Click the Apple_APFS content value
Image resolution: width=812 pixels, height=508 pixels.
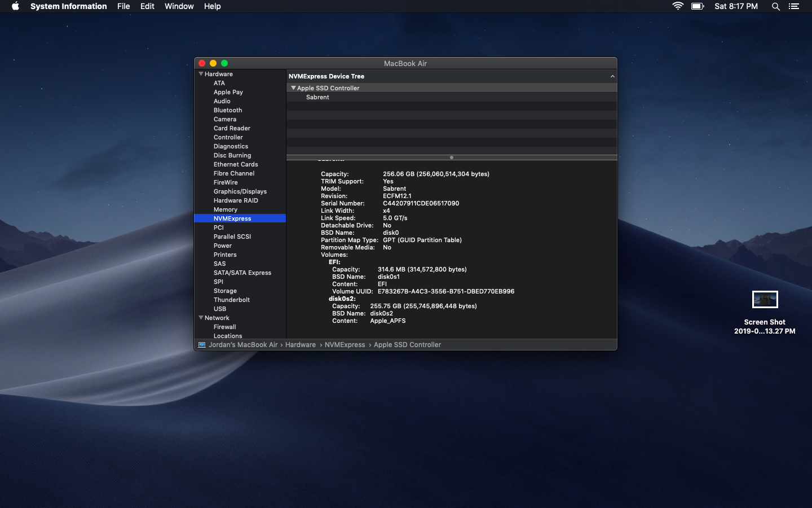[x=388, y=321]
